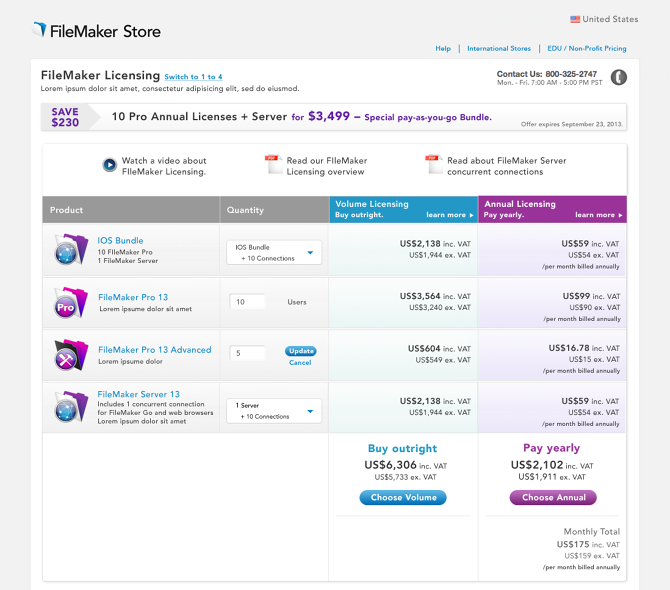Click the US$16.78 annual price

[569, 348]
